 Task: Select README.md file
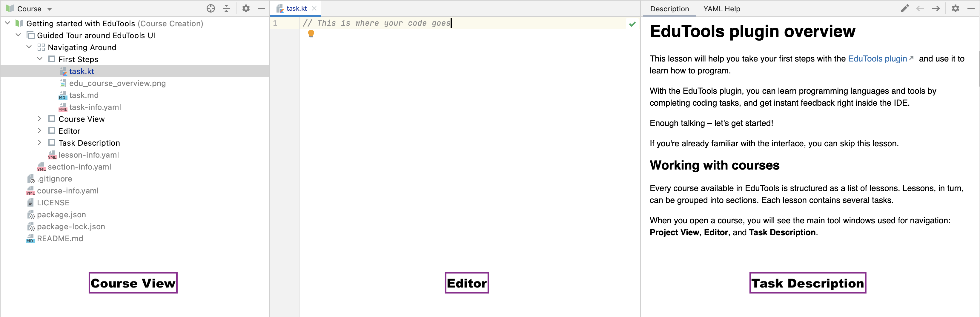click(60, 238)
